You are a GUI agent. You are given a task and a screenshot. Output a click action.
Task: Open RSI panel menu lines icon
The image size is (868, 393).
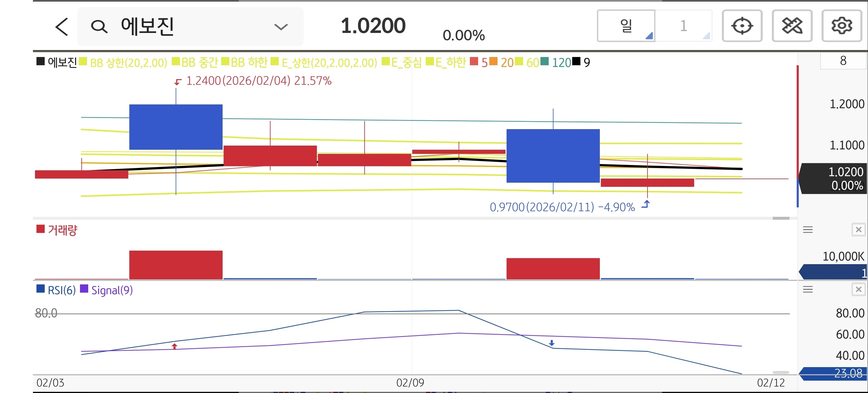point(808,289)
